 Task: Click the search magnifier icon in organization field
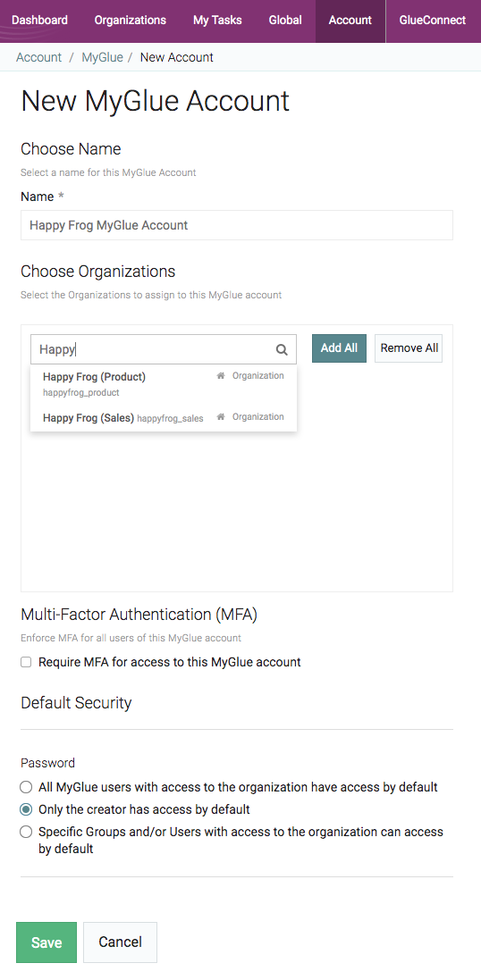[282, 349]
